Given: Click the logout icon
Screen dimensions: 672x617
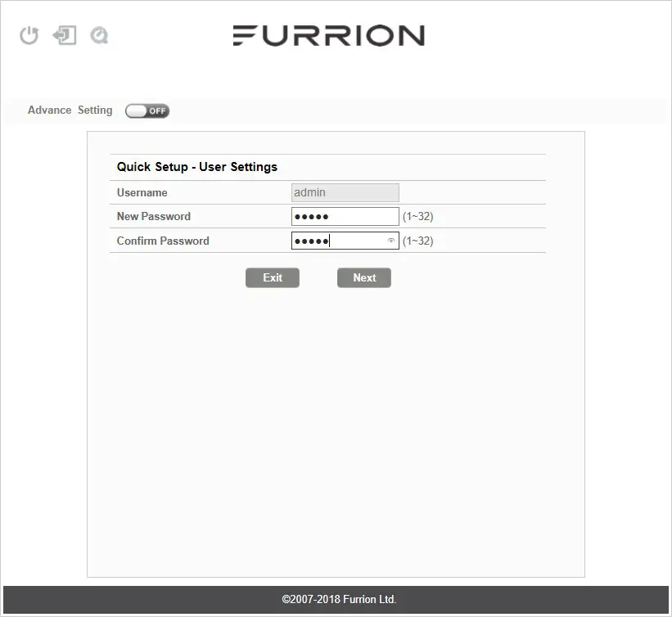Looking at the screenshot, I should pyautogui.click(x=65, y=35).
